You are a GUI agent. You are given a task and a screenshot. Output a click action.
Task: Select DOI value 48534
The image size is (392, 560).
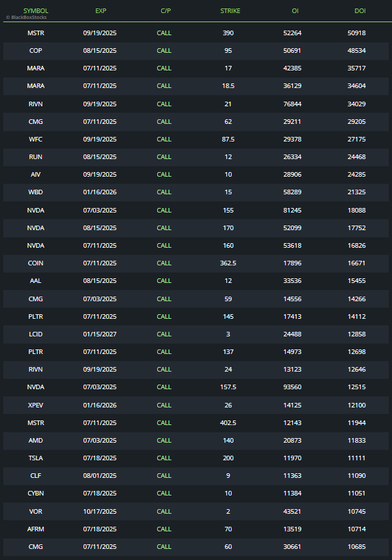coord(357,50)
